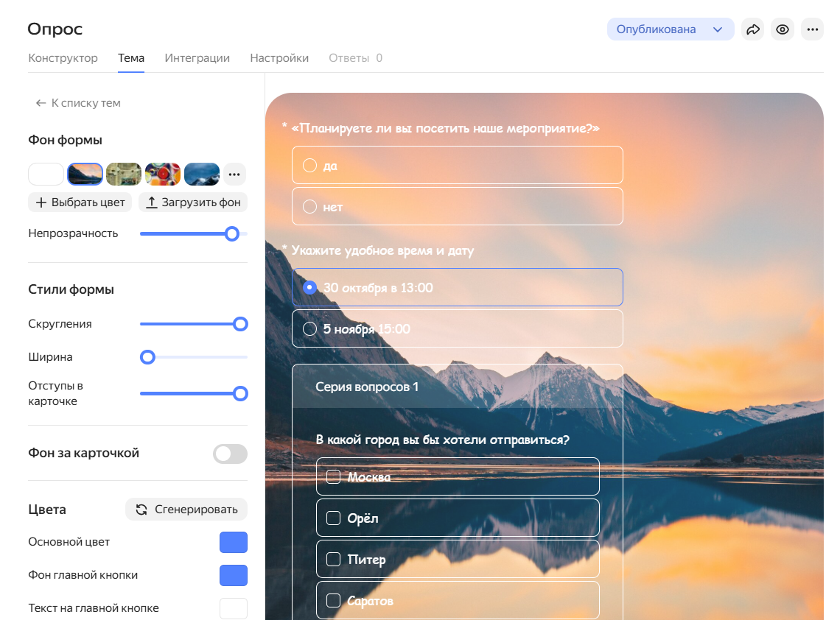Pick the Фон главной кнопки color swatch
840x620 pixels.
233,576
